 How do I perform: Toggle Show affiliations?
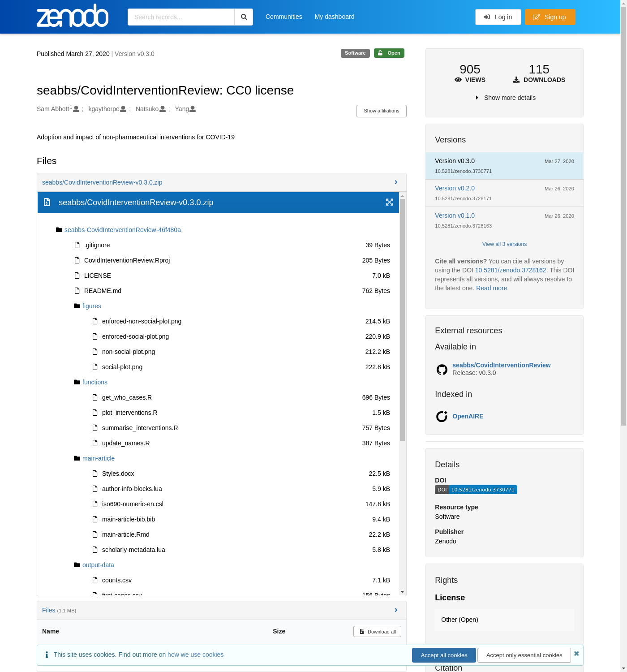pyautogui.click(x=381, y=111)
